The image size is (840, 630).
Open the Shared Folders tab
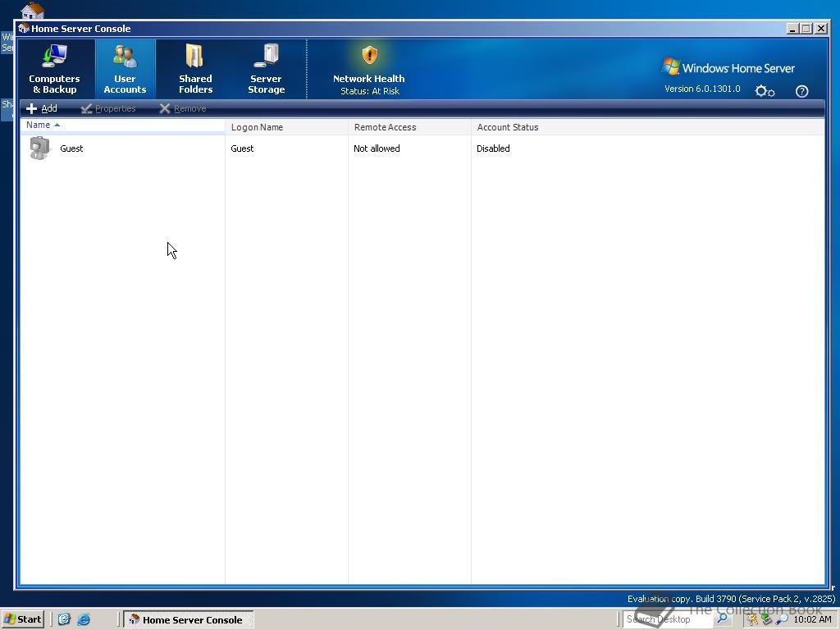pos(195,69)
